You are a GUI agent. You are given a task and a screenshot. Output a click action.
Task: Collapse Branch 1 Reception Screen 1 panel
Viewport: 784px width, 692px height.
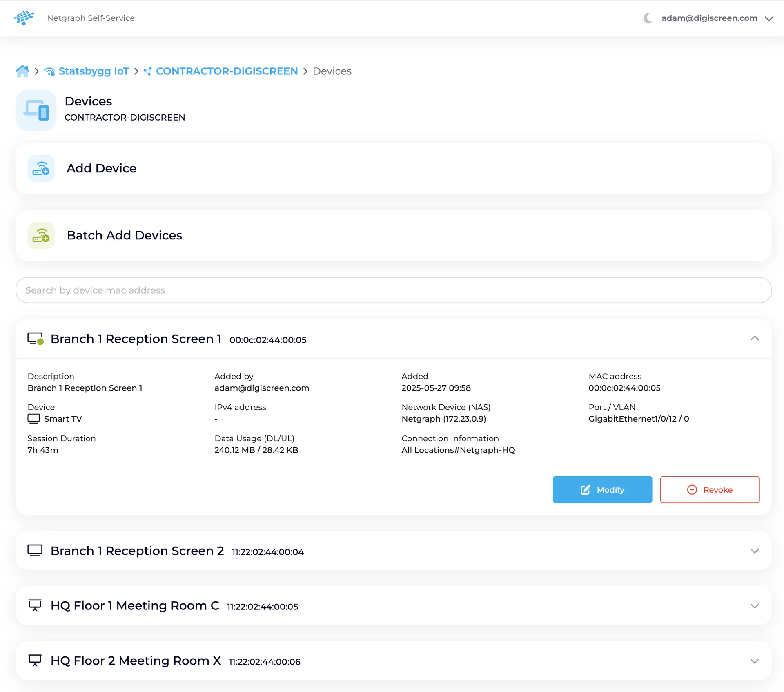(x=755, y=339)
